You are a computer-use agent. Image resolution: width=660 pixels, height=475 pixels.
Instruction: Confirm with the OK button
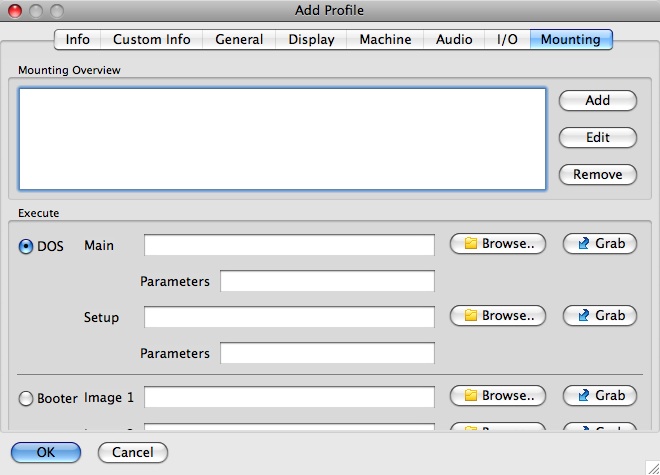[x=46, y=453]
